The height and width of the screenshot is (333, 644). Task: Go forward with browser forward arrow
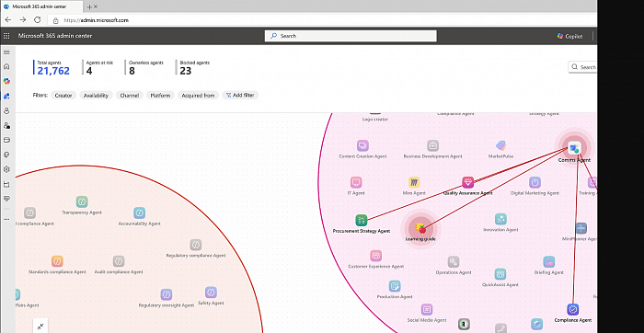[x=23, y=19]
